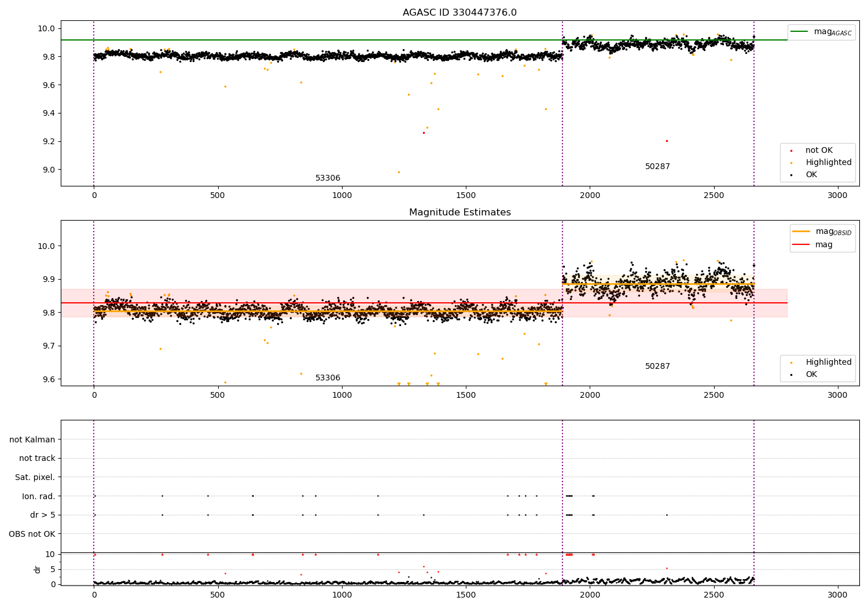Click the rotated "dr" axis label
Image resolution: width=868 pixels, height=608 pixels.
(38, 569)
